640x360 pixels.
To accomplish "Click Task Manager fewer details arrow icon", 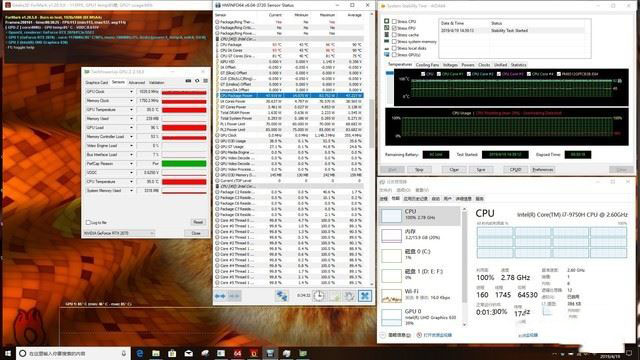I will pyautogui.click(x=383, y=335).
